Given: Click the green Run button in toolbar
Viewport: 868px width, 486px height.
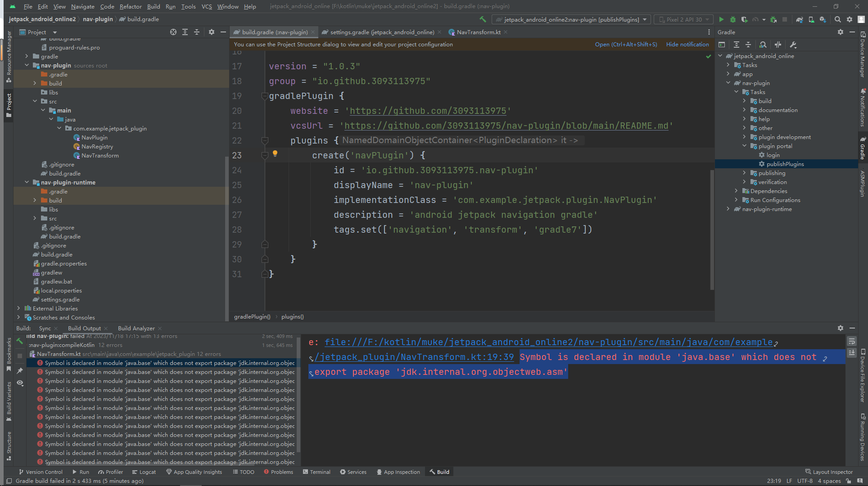Looking at the screenshot, I should pos(721,19).
